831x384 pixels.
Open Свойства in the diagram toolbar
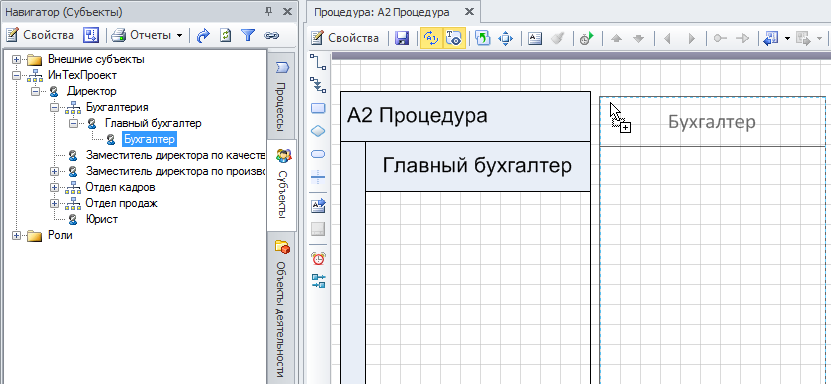(346, 38)
